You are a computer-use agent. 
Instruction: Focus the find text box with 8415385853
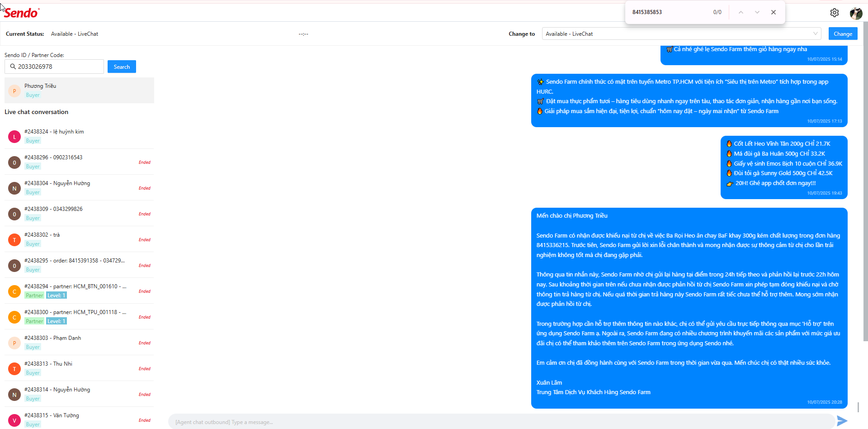[x=669, y=12]
